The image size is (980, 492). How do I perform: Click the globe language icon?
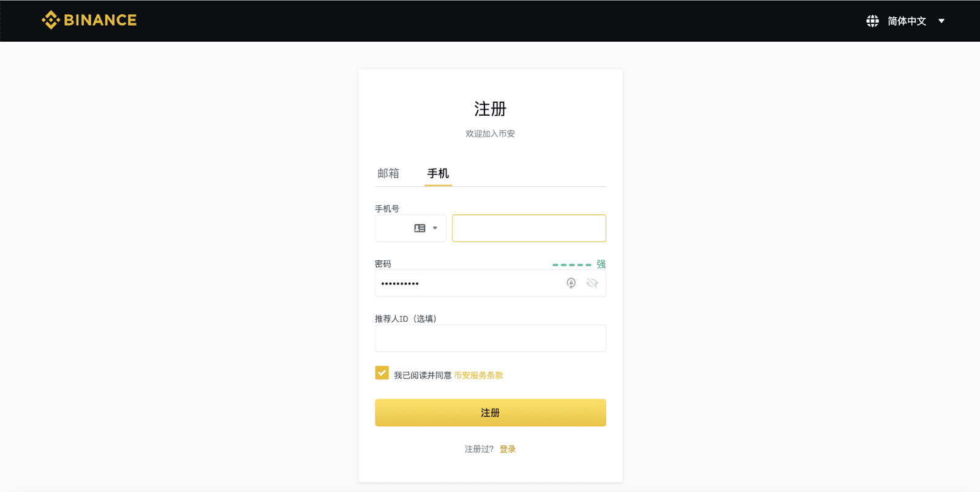[x=872, y=21]
